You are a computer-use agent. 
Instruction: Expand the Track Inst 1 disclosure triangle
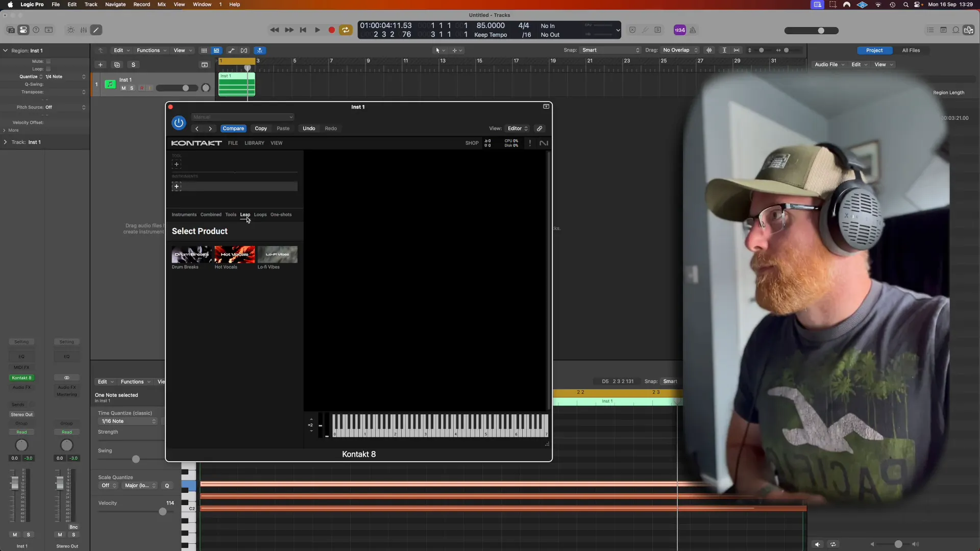pyautogui.click(x=5, y=142)
